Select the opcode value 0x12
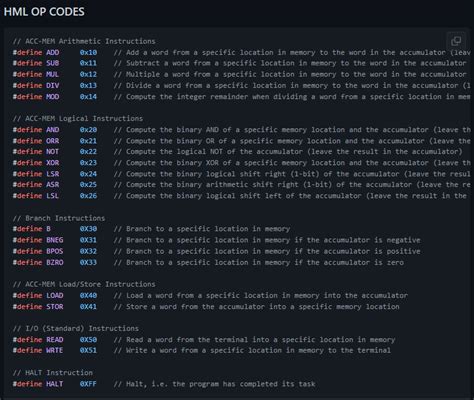Screen dimensions: 474x400 click(88, 74)
